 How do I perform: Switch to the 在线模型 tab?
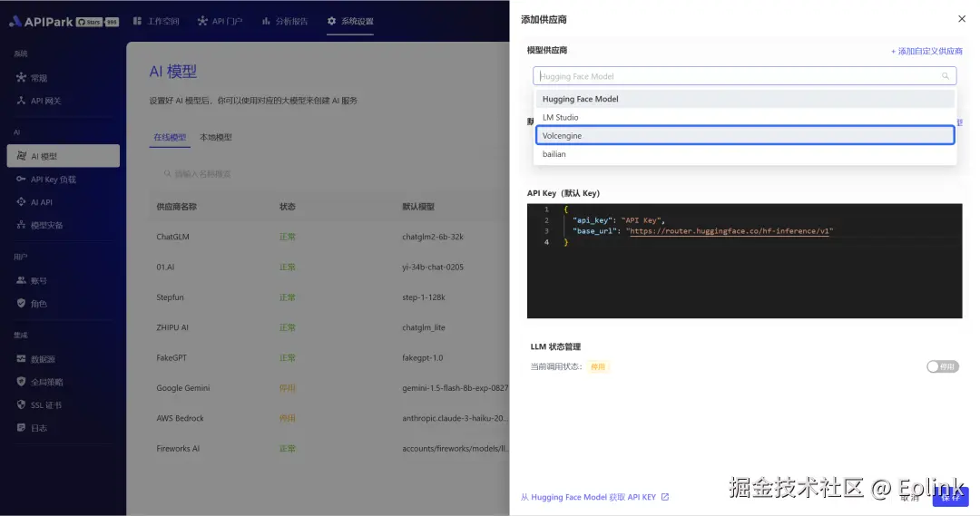[170, 138]
